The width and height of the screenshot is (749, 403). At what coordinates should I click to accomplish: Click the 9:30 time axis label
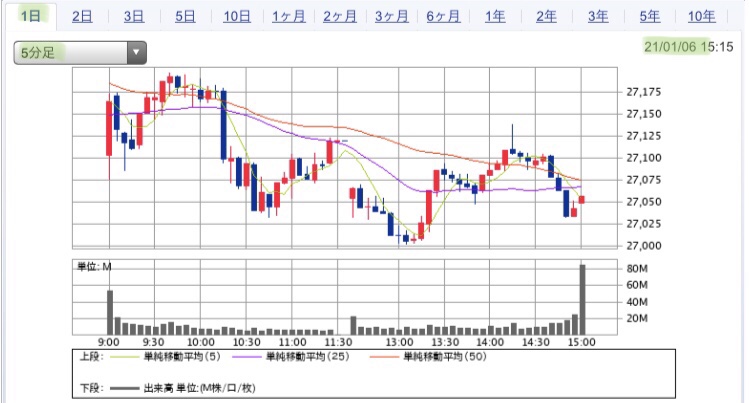(x=153, y=342)
